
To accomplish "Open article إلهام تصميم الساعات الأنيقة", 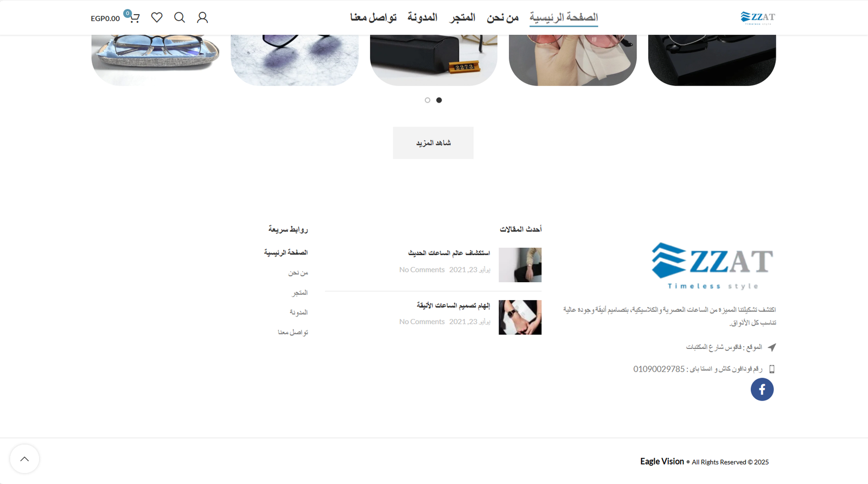I will [453, 305].
